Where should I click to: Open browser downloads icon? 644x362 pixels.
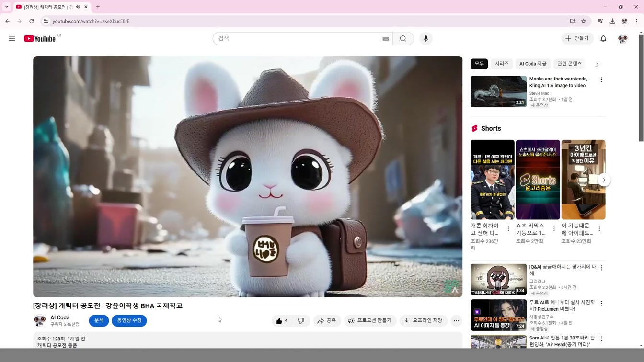pyautogui.click(x=612, y=21)
